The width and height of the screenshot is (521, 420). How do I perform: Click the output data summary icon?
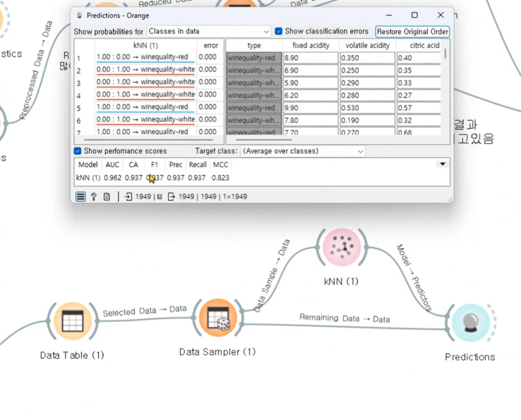pos(171,196)
